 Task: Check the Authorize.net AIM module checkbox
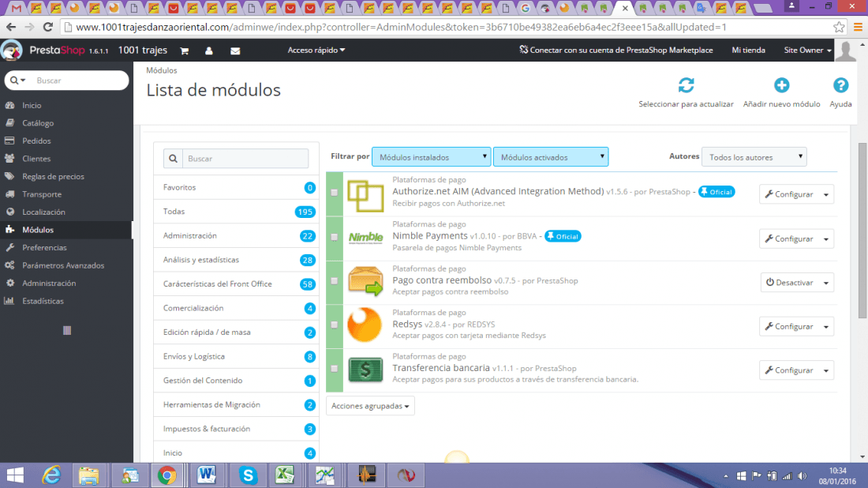pyautogui.click(x=335, y=192)
